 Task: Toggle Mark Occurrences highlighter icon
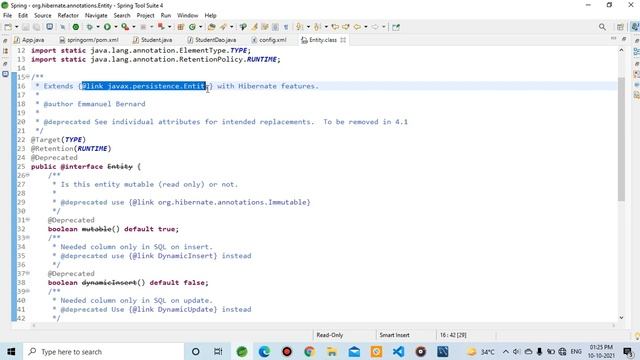click(254, 27)
